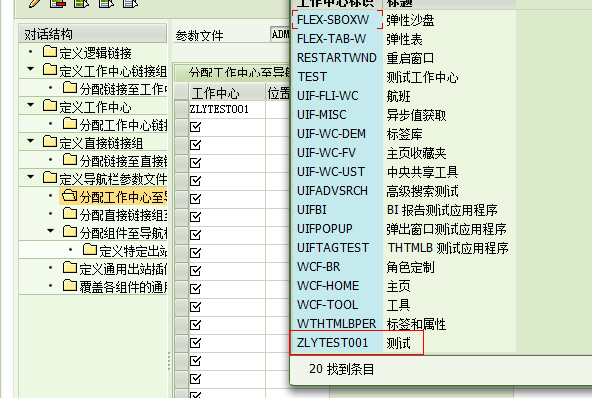
Task: Click the 参数文件 input field showing ADM
Action: pyautogui.click(x=280, y=35)
